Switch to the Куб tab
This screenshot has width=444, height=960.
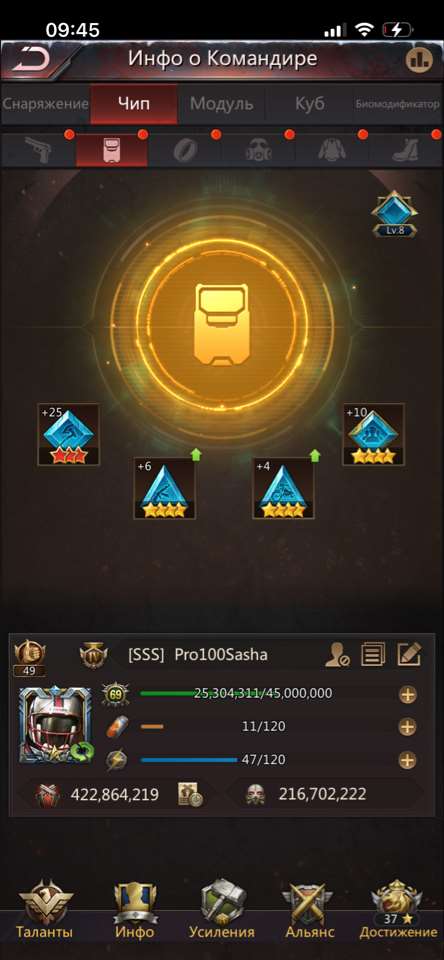(309, 103)
